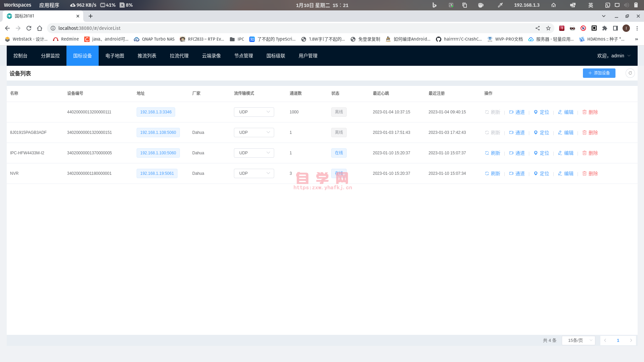Open the share page icon in address bar
The width and height of the screenshot is (644, 362).
pos(538,28)
